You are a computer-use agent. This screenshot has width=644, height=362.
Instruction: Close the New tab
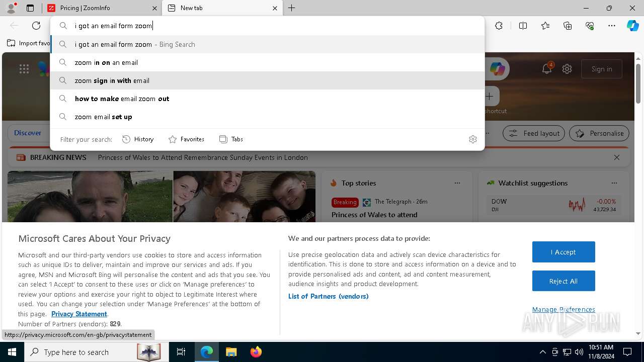point(275,8)
